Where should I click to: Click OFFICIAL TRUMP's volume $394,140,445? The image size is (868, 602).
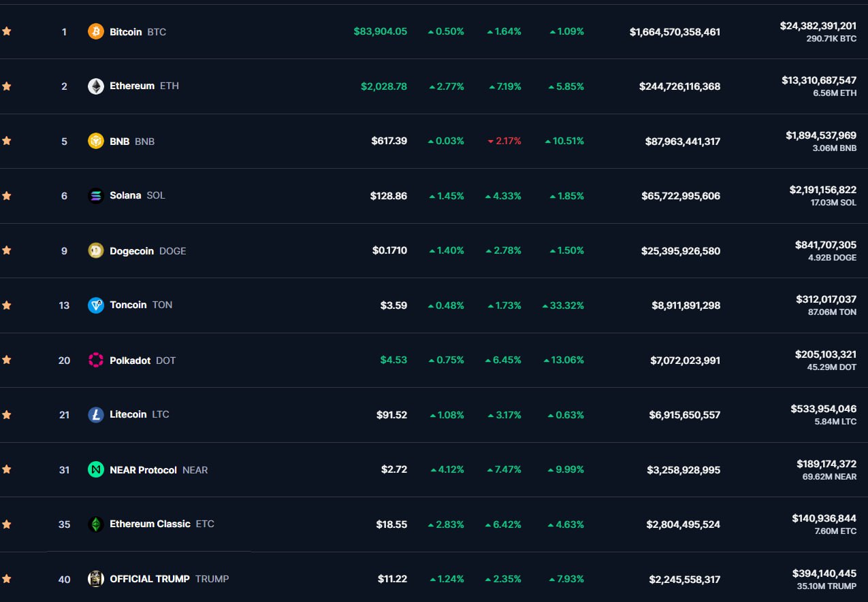[x=824, y=573]
